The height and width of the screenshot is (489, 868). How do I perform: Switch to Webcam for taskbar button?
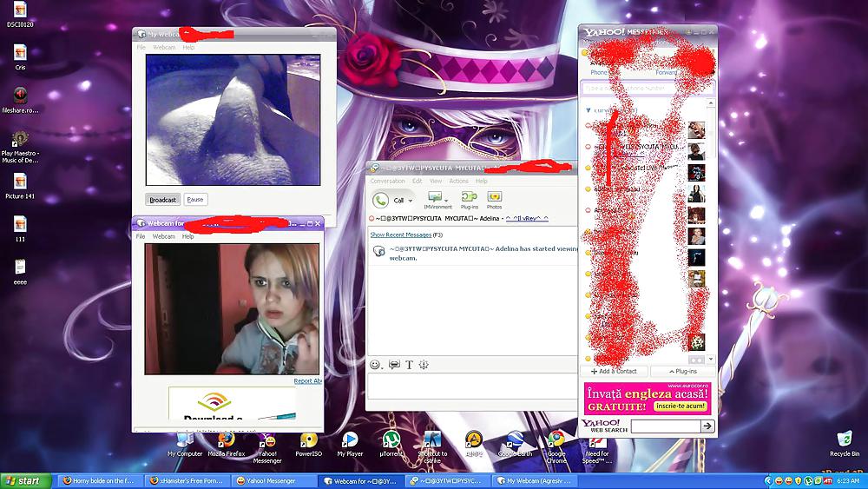[361, 480]
